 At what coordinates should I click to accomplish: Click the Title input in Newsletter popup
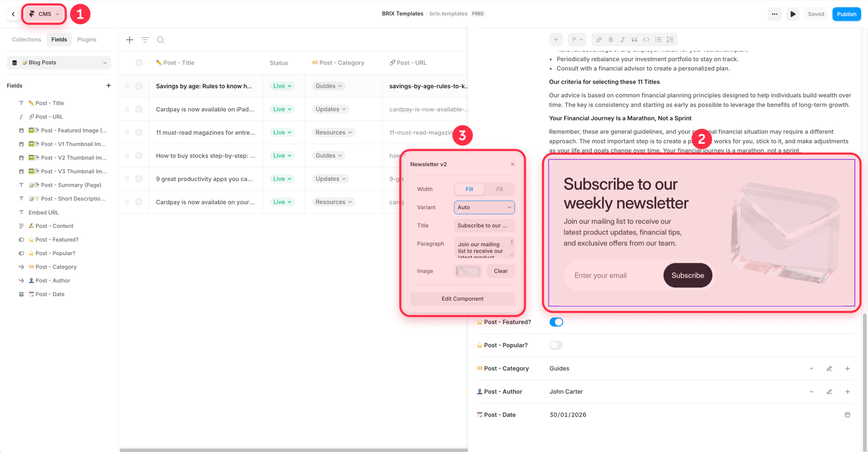coord(484,226)
